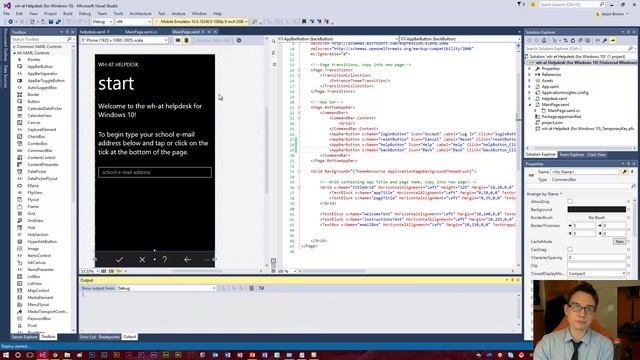The height and width of the screenshot is (360, 640).
Task: Open the Show output from dropdown
Action: coord(166,288)
